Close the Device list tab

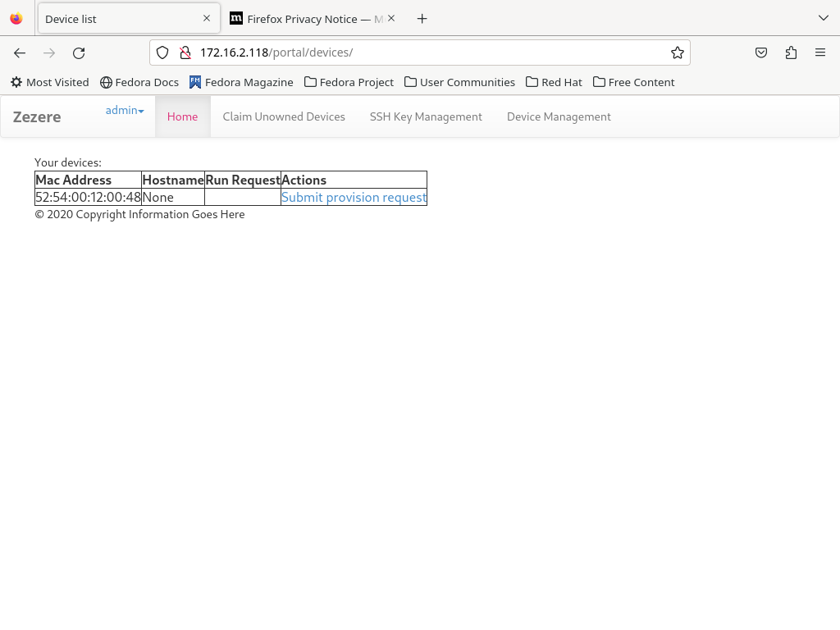[x=207, y=18]
